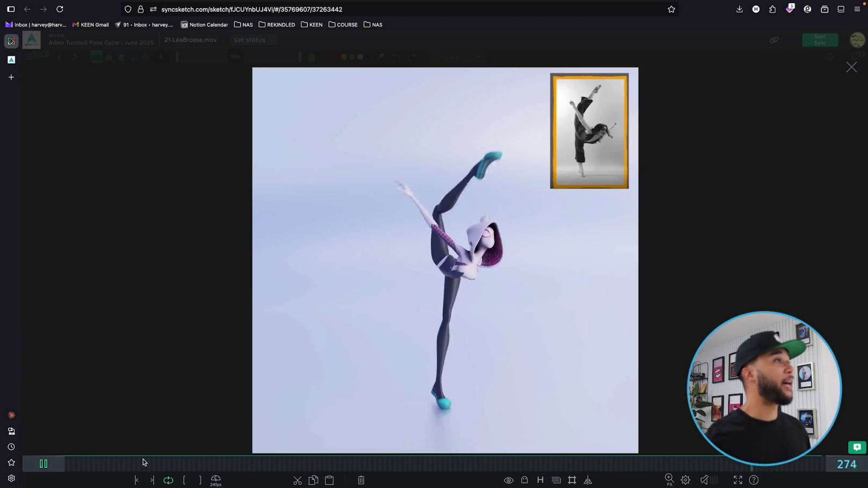The image size is (868, 488).
Task: Open the COURSE bookmarks folder
Action: [343, 25]
